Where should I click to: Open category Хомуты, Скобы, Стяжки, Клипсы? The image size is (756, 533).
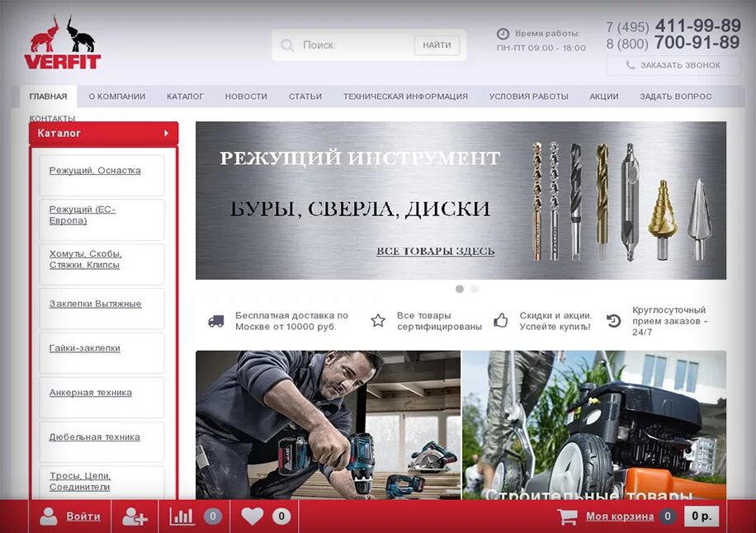[x=85, y=259]
